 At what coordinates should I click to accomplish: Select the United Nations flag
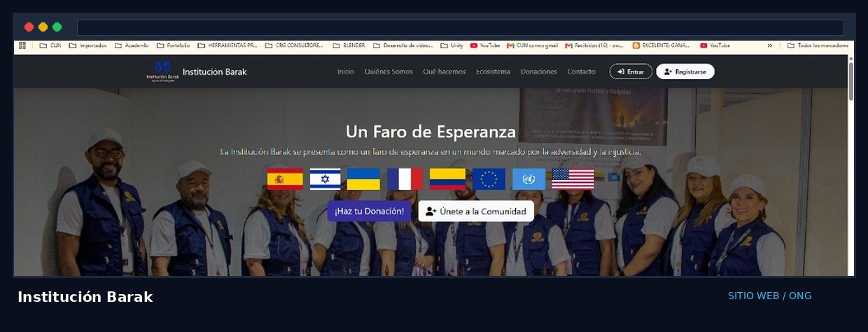[x=528, y=179]
